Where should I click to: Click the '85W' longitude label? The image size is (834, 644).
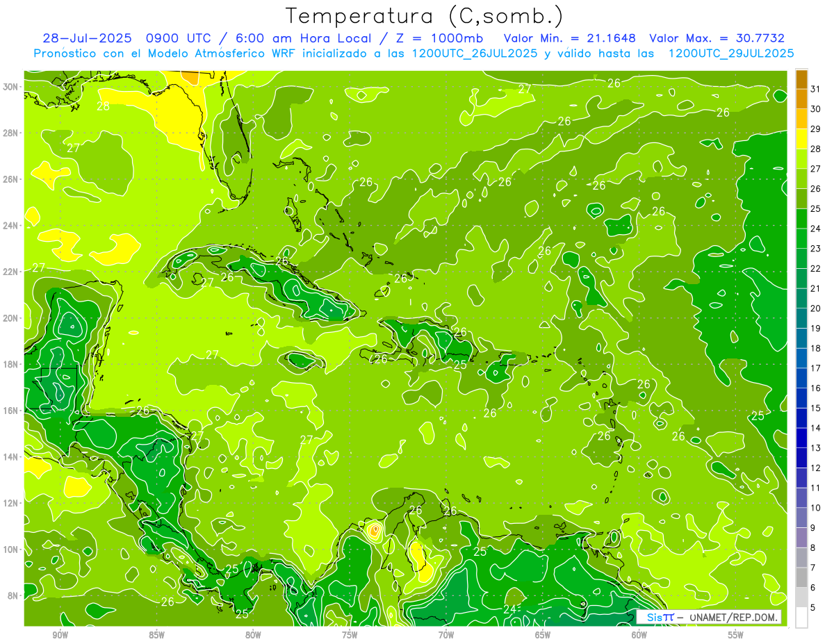tap(156, 635)
